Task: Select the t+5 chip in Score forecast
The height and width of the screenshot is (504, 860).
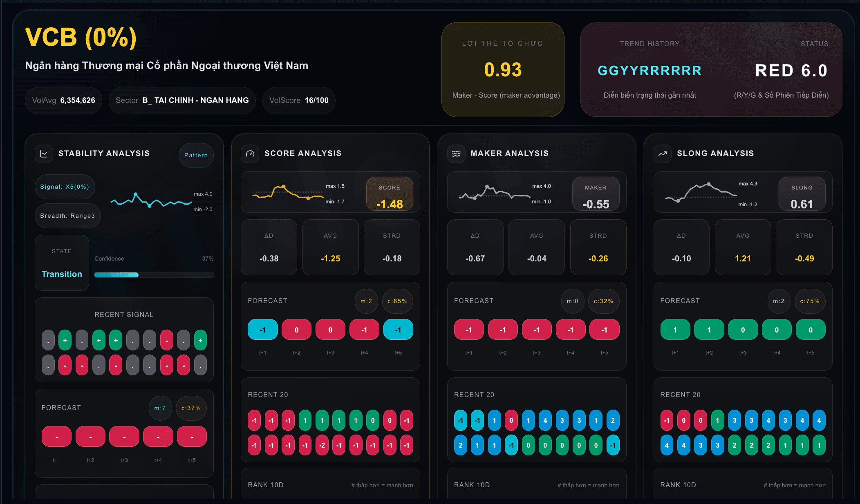Action: pyautogui.click(x=398, y=330)
